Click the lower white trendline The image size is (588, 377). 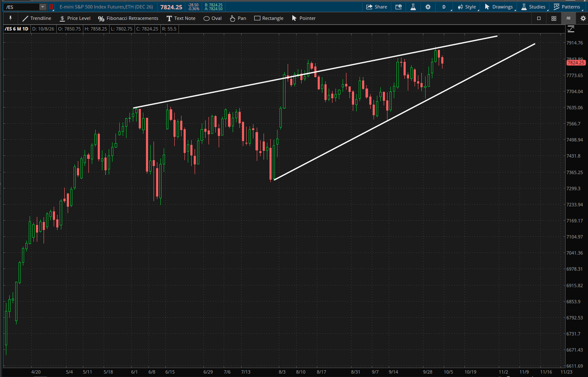click(404, 112)
